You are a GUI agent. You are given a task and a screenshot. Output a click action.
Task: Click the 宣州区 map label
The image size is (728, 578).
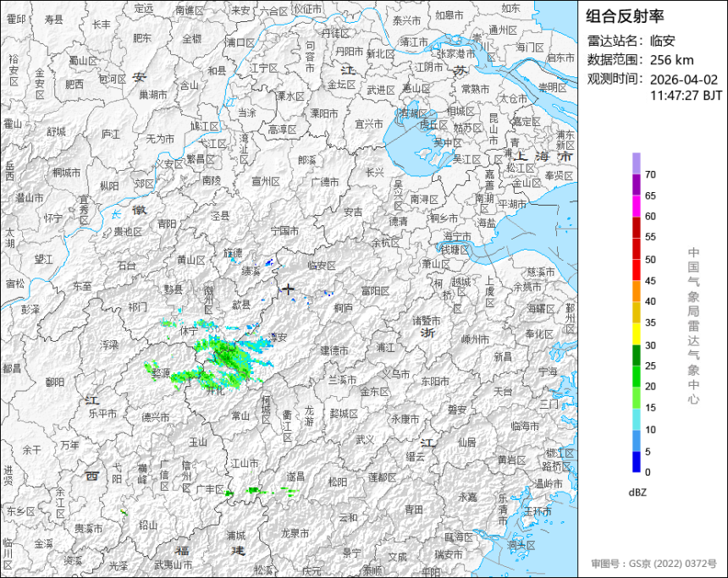pos(266,181)
